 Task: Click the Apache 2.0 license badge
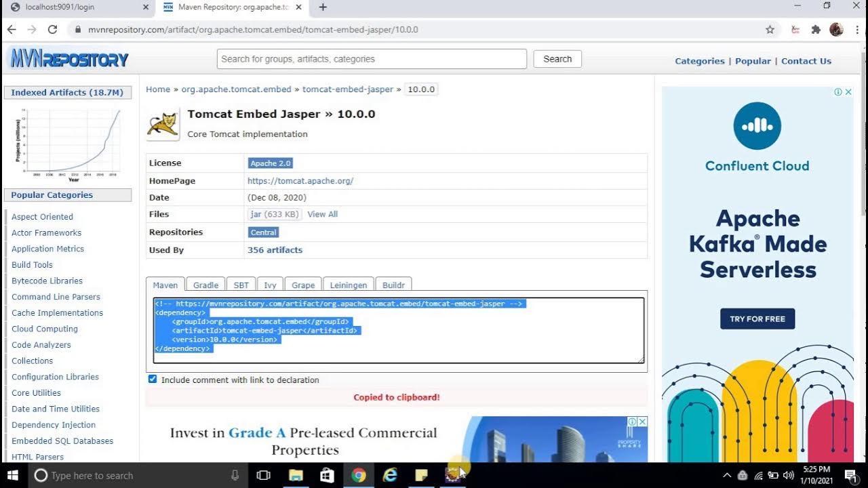tap(270, 163)
